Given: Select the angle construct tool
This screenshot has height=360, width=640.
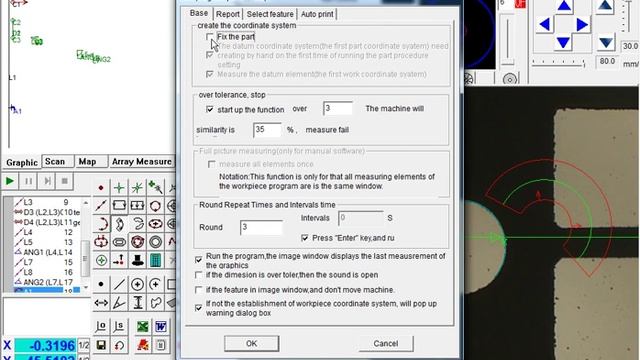Looking at the screenshot, I should point(119,302).
